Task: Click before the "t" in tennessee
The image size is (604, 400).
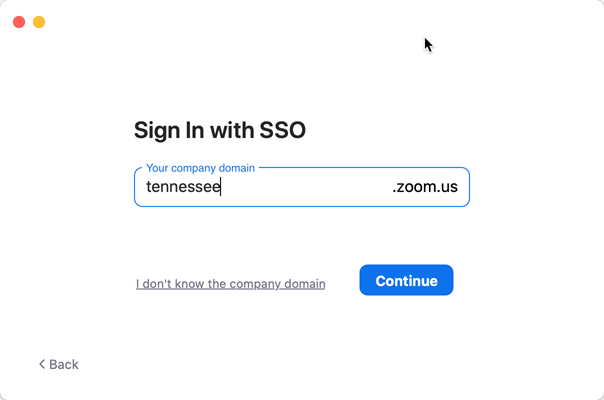Action: [x=146, y=187]
